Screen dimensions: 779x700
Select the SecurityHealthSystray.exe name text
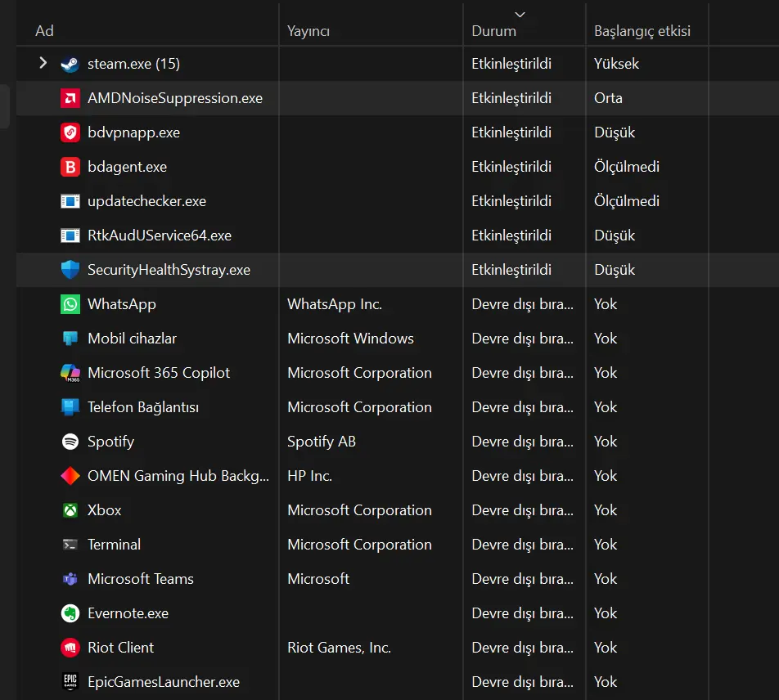pyautogui.click(x=169, y=270)
